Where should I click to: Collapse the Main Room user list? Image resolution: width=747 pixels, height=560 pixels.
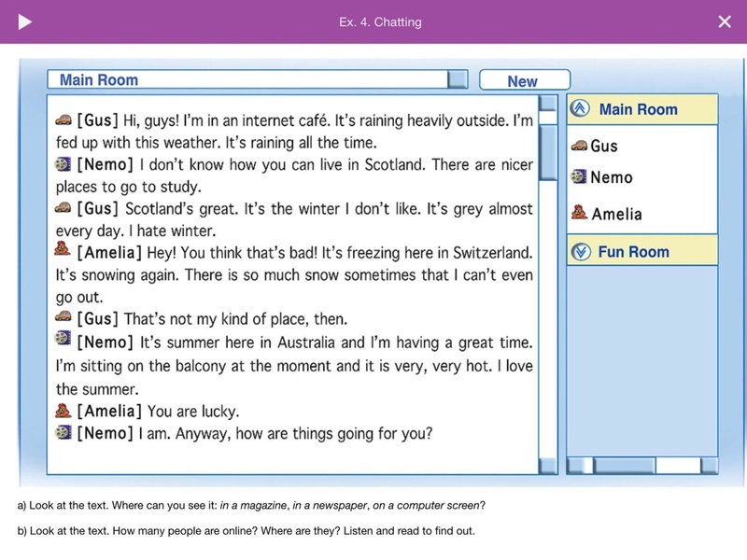pyautogui.click(x=581, y=109)
